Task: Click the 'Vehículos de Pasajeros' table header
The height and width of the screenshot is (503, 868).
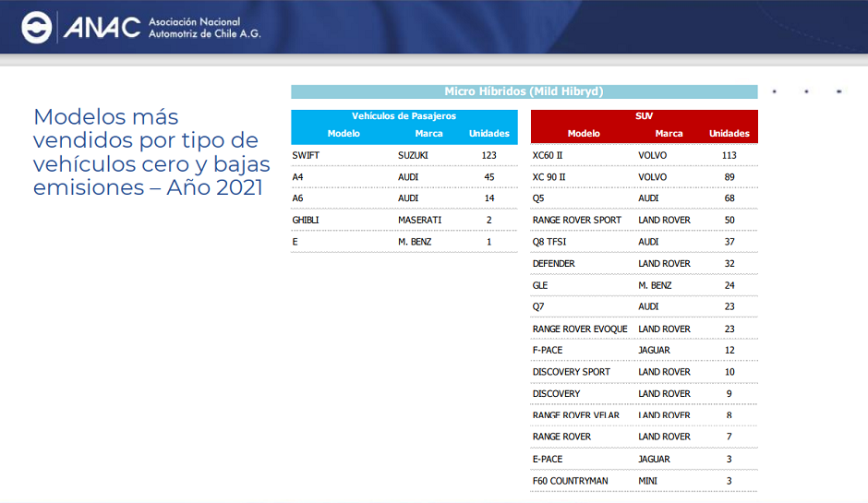Action: pos(404,116)
